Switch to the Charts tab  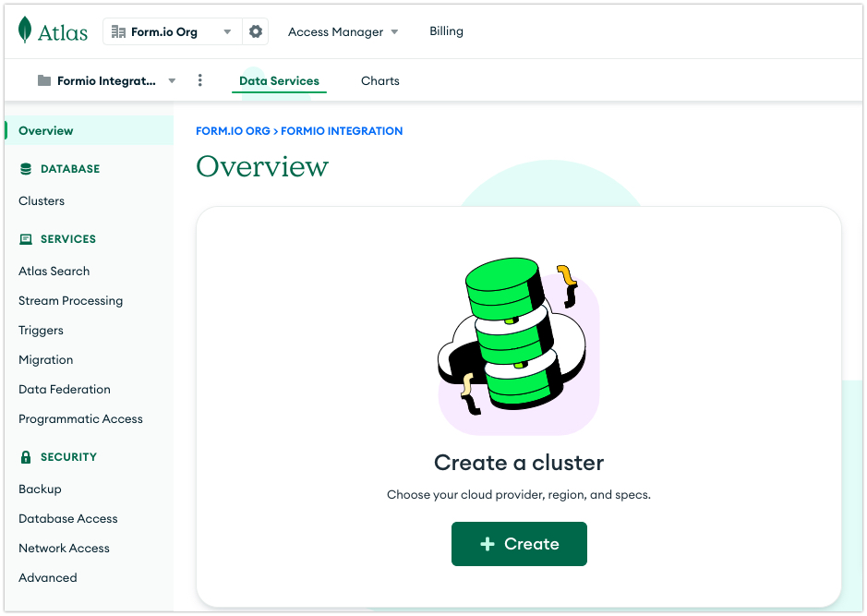pyautogui.click(x=379, y=80)
